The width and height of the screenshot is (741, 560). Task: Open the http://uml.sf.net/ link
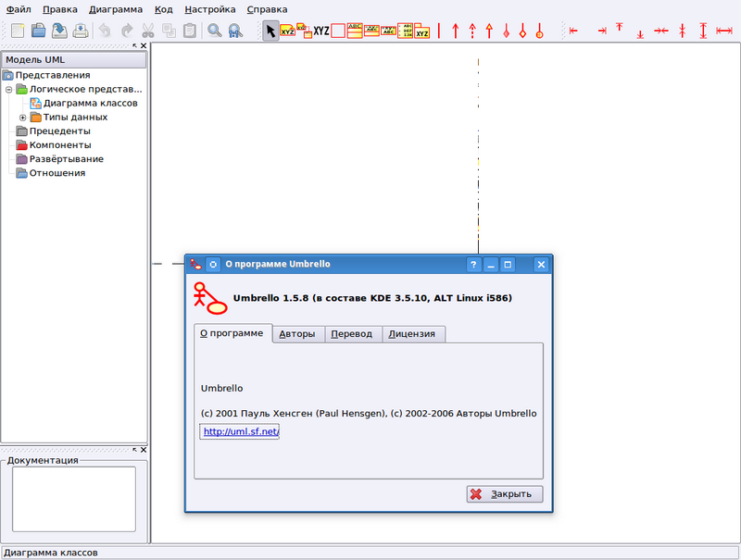[241, 431]
